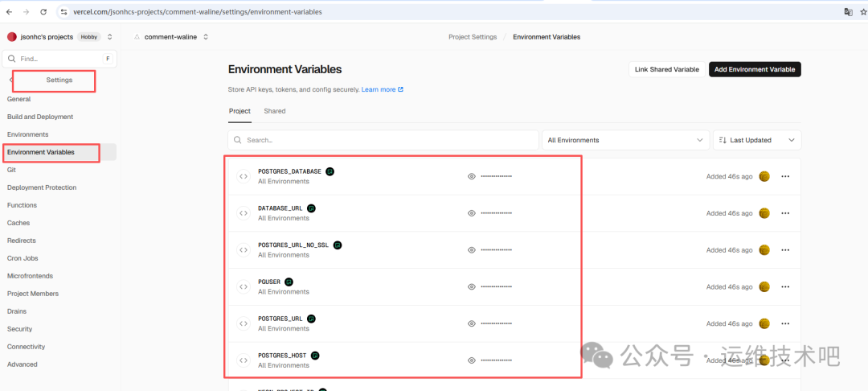The height and width of the screenshot is (391, 868).
Task: Click the browser forward arrow
Action: pos(26,11)
